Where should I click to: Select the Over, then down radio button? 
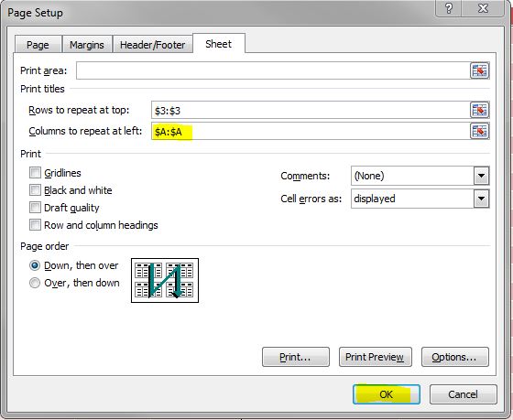35,283
